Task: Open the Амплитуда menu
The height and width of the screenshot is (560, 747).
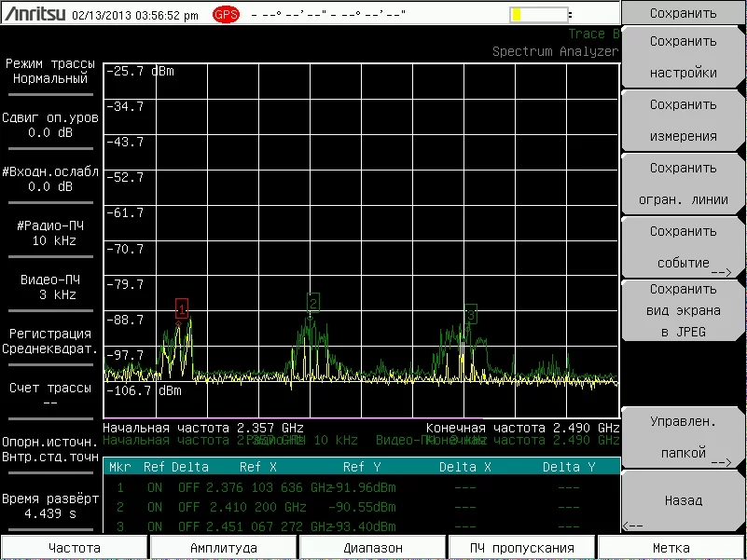Action: 224,548
